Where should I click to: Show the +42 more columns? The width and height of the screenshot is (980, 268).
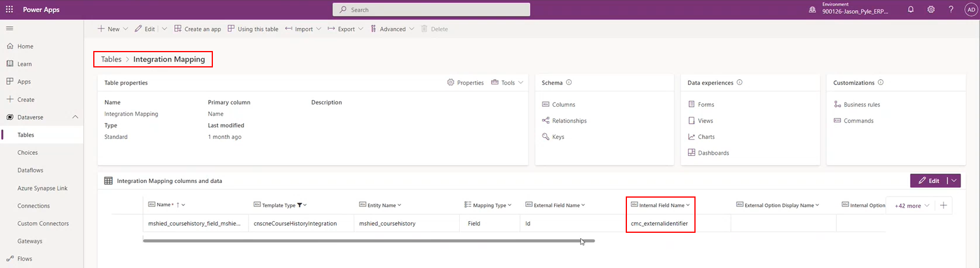click(x=911, y=206)
